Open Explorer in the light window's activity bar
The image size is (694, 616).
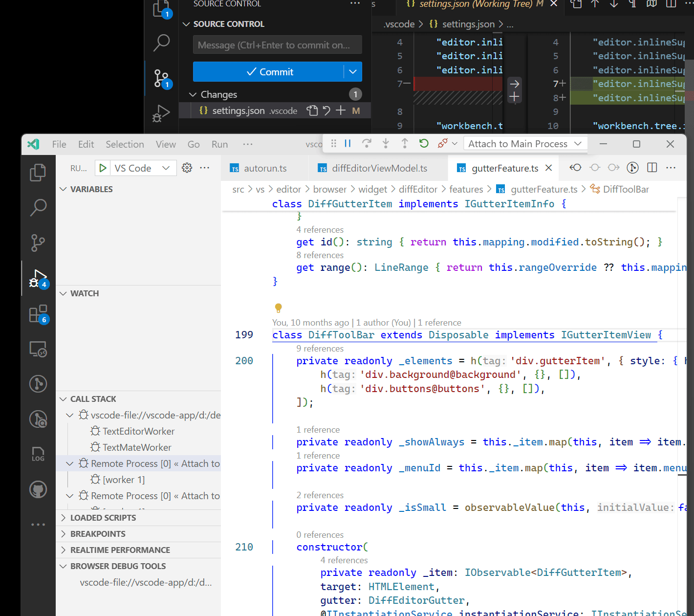38,172
